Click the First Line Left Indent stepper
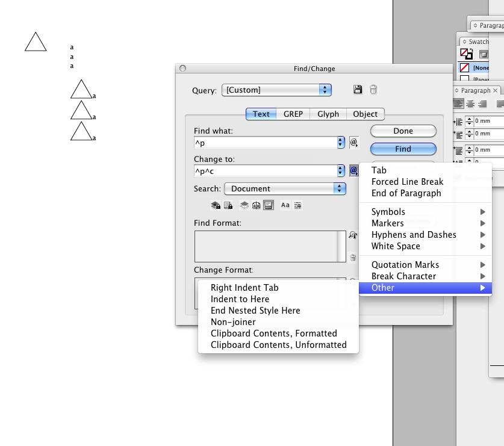Image resolution: width=504 pixels, height=446 pixels. click(469, 134)
